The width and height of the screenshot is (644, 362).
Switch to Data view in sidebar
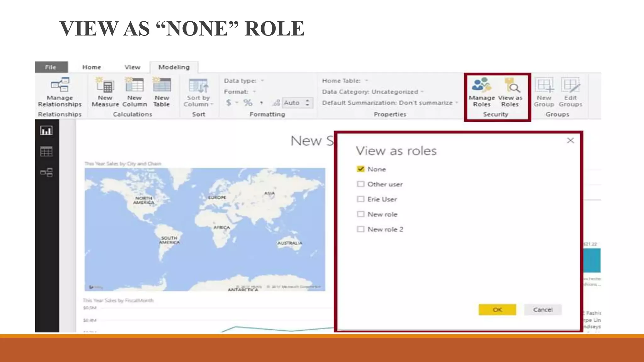click(x=47, y=152)
